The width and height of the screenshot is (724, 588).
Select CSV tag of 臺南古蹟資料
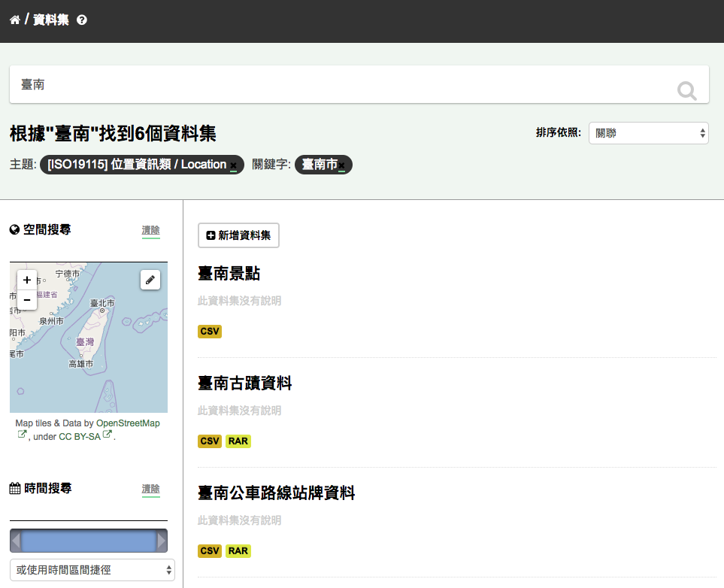pyautogui.click(x=210, y=441)
